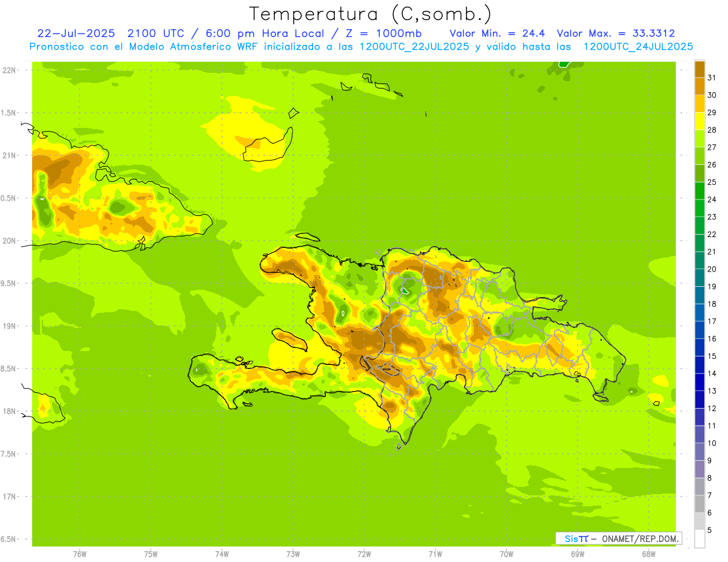
Task: Click the longitude axis label '70W'
Action: tap(507, 554)
